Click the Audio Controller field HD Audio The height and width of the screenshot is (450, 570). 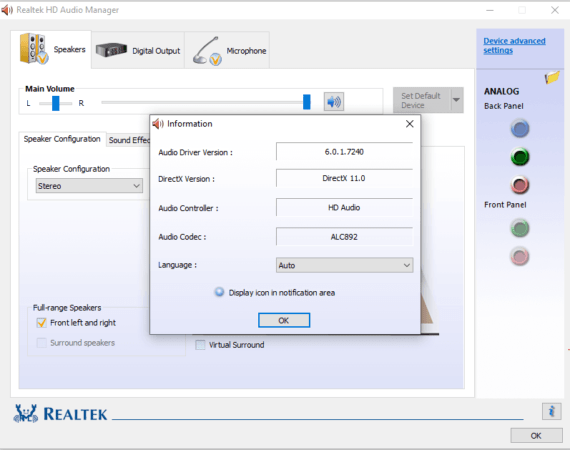click(344, 208)
